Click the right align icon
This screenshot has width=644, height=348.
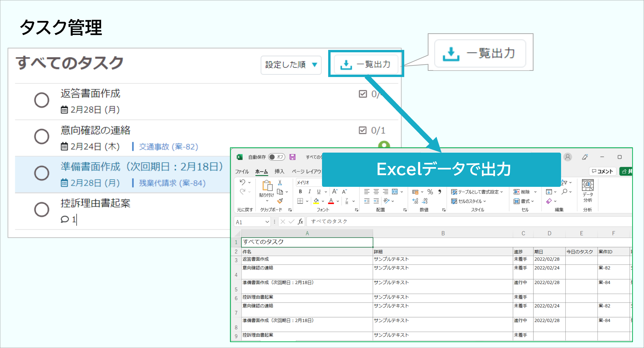coord(385,192)
